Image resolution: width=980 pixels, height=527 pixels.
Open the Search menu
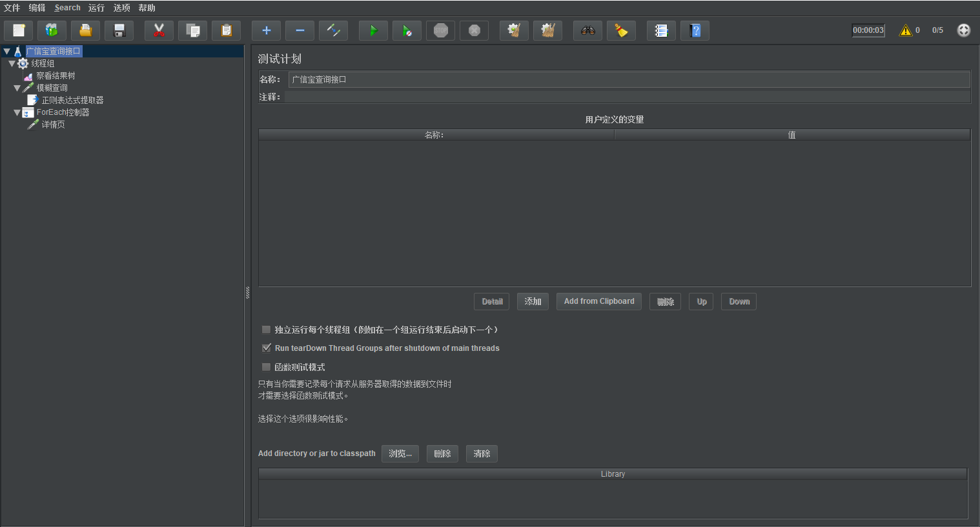[x=67, y=8]
